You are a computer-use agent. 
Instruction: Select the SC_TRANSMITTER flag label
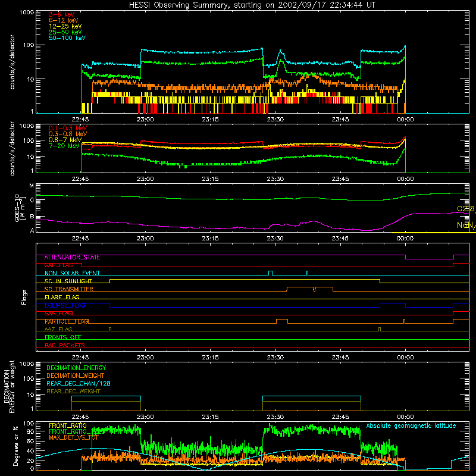(x=68, y=289)
